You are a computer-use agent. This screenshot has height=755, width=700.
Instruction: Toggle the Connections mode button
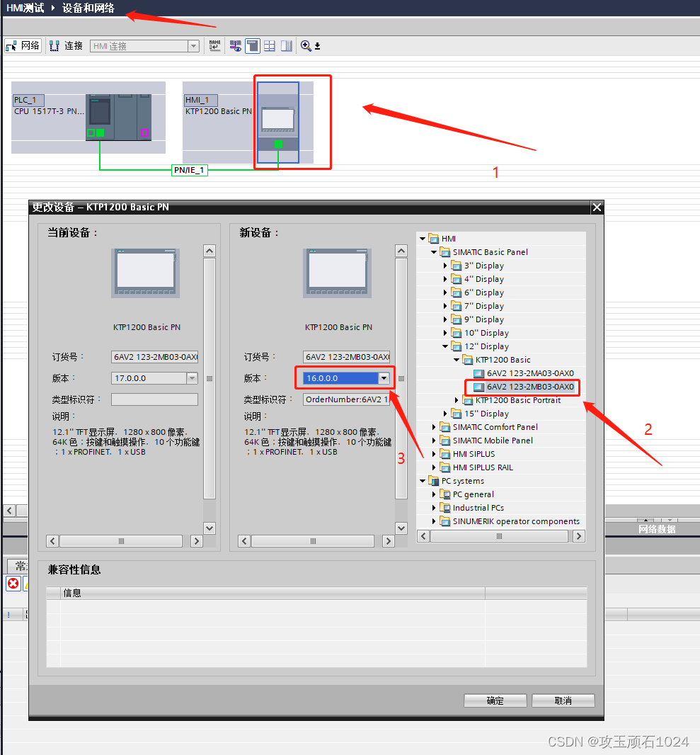point(67,46)
